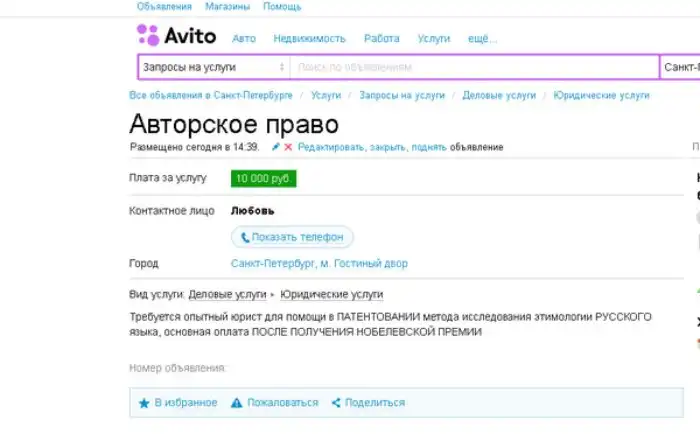700x434 pixels.
Task: Click the share icon
Action: (336, 403)
